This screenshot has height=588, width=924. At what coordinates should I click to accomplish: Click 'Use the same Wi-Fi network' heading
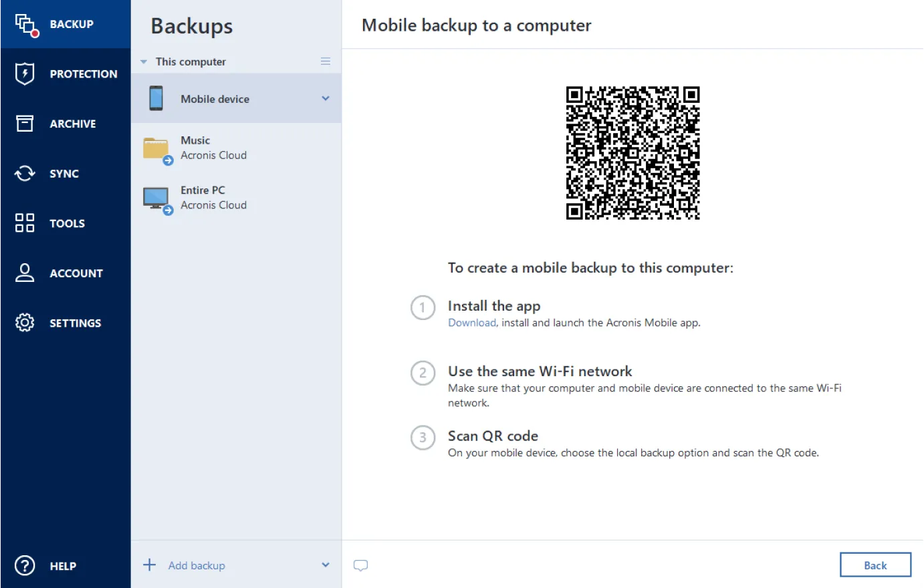540,371
